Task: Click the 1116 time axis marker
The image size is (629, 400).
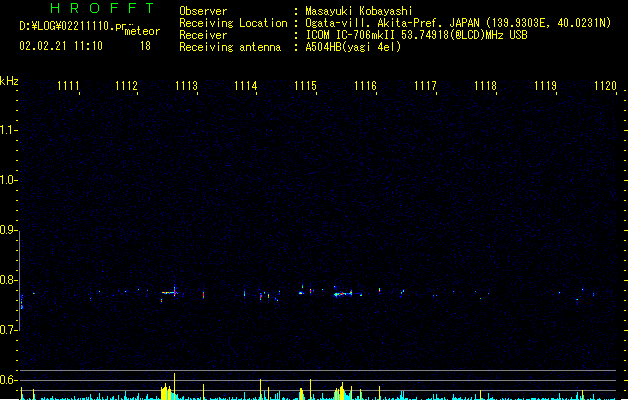Action: 365,86
